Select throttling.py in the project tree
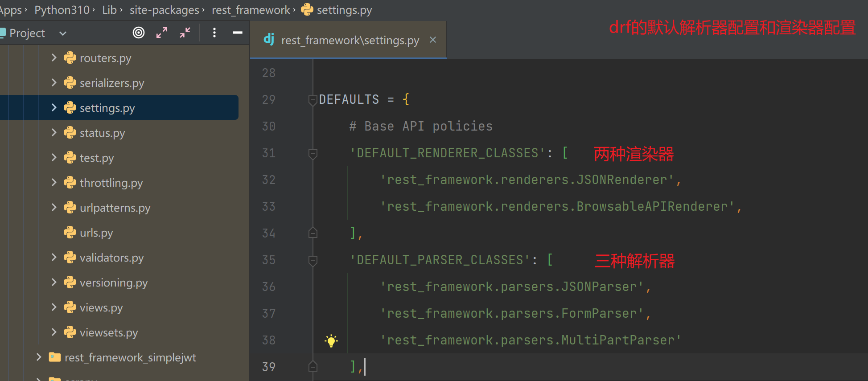Screen dimensions: 868x381 111,183
